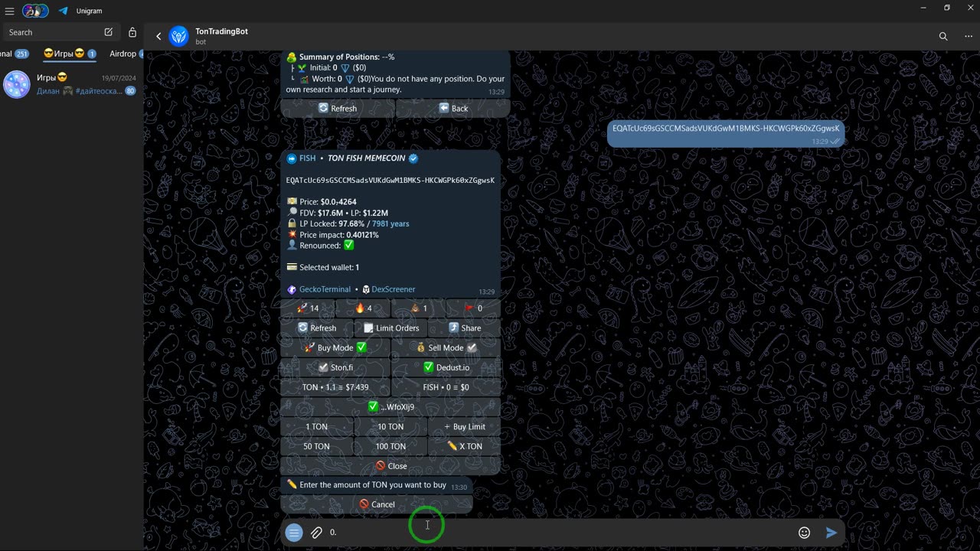Open the emoji picker

[x=804, y=533]
